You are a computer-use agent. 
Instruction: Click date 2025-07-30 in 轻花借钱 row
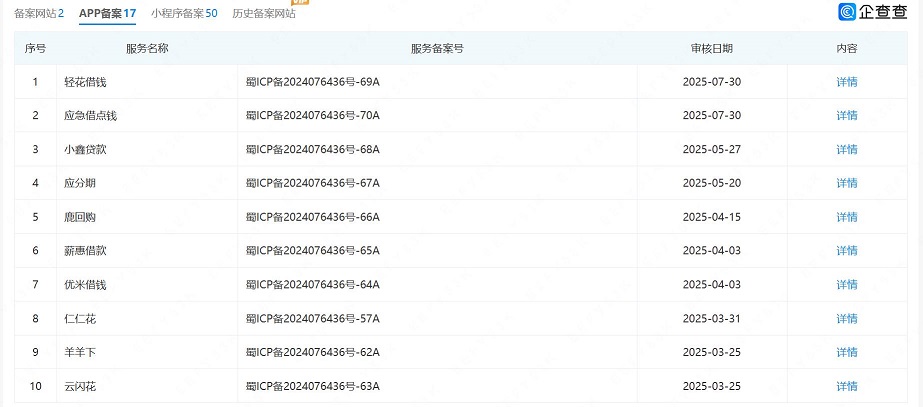712,82
